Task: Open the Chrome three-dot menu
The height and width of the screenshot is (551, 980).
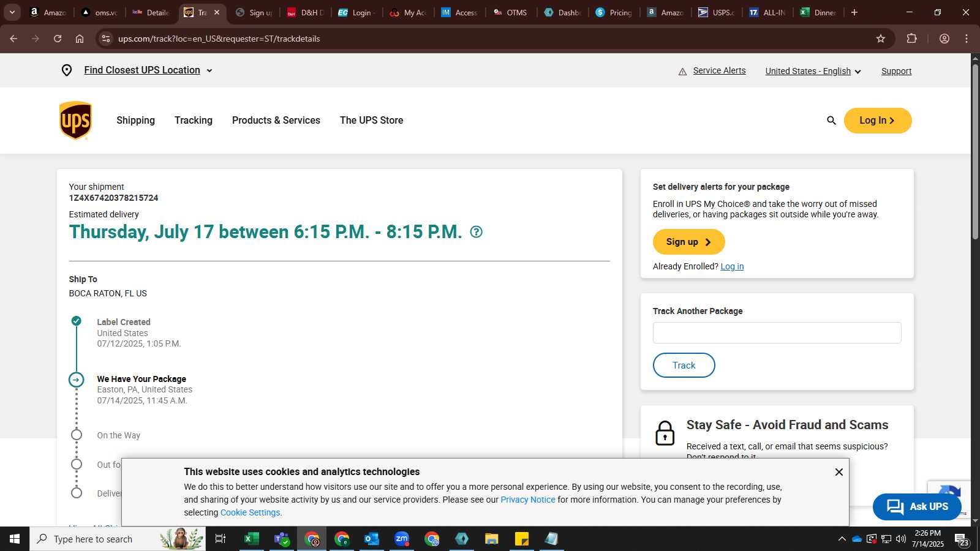Action: pyautogui.click(x=967, y=39)
